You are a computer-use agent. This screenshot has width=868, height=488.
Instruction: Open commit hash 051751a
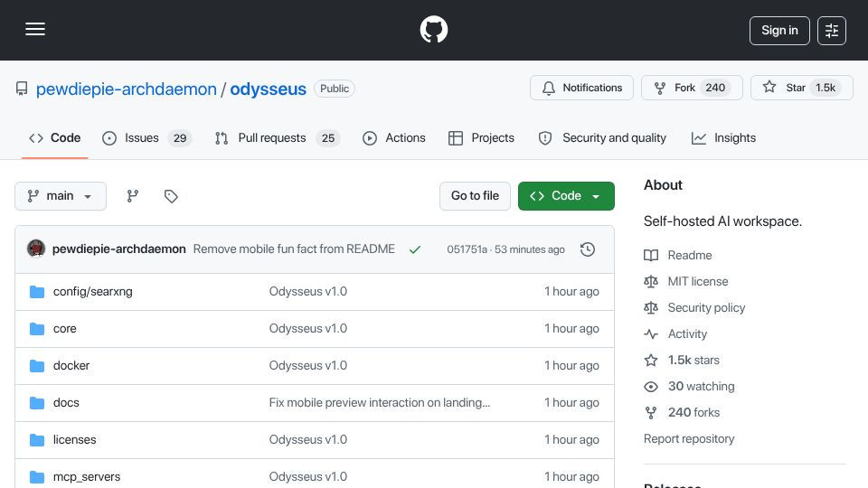click(x=467, y=249)
